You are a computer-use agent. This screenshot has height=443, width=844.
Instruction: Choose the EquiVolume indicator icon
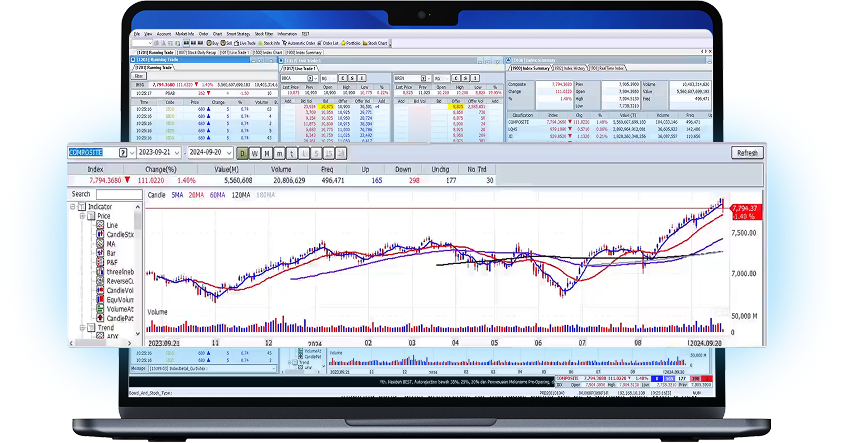tap(101, 299)
